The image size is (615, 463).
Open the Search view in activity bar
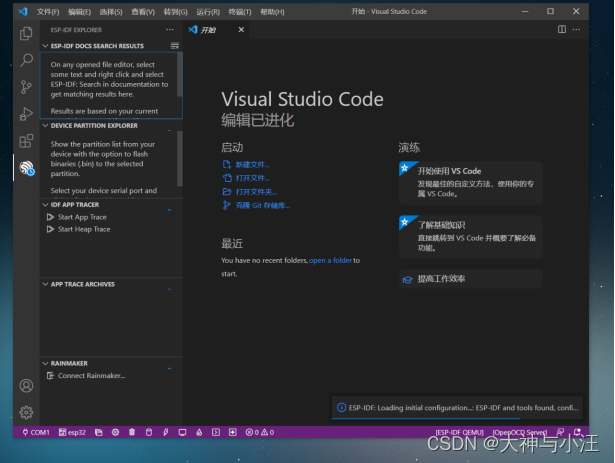click(26, 60)
